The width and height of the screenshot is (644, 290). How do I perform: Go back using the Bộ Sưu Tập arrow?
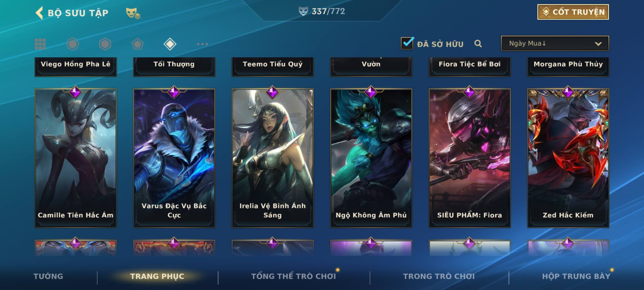pos(39,13)
